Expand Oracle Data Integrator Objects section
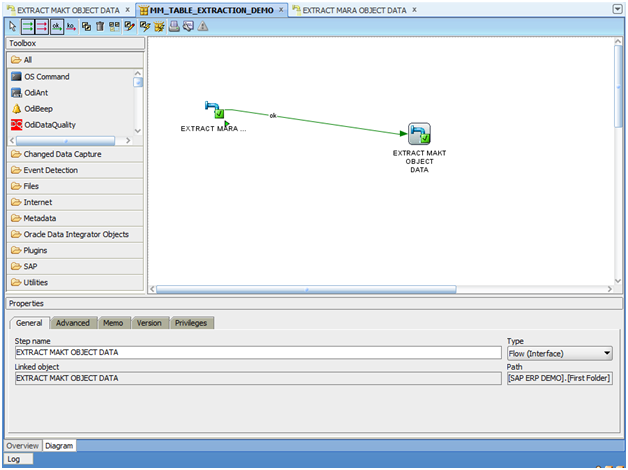 pyautogui.click(x=75, y=234)
